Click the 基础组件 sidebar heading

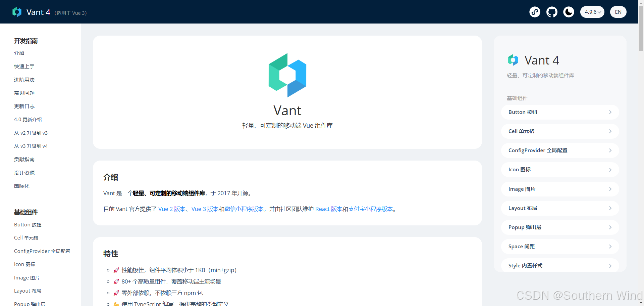(26, 212)
